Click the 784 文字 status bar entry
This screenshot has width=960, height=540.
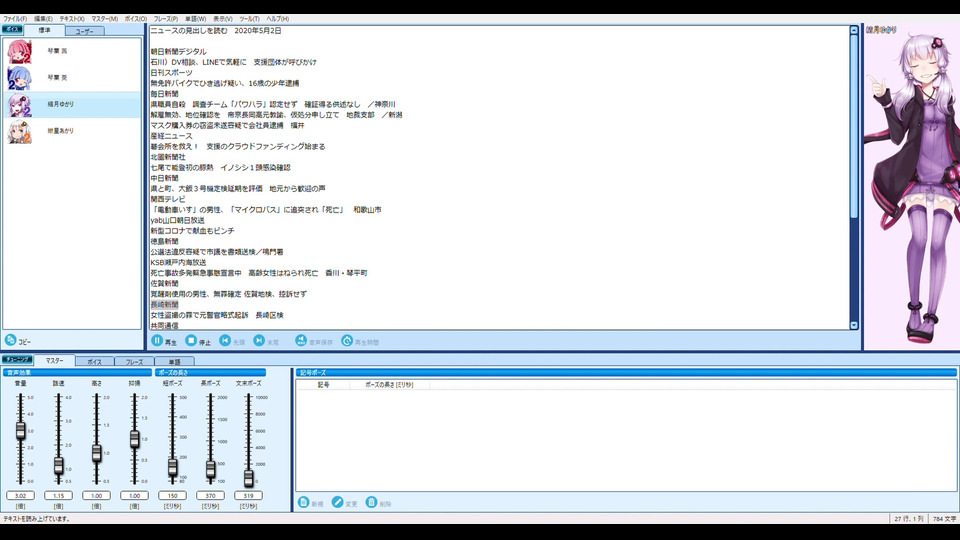(944, 519)
